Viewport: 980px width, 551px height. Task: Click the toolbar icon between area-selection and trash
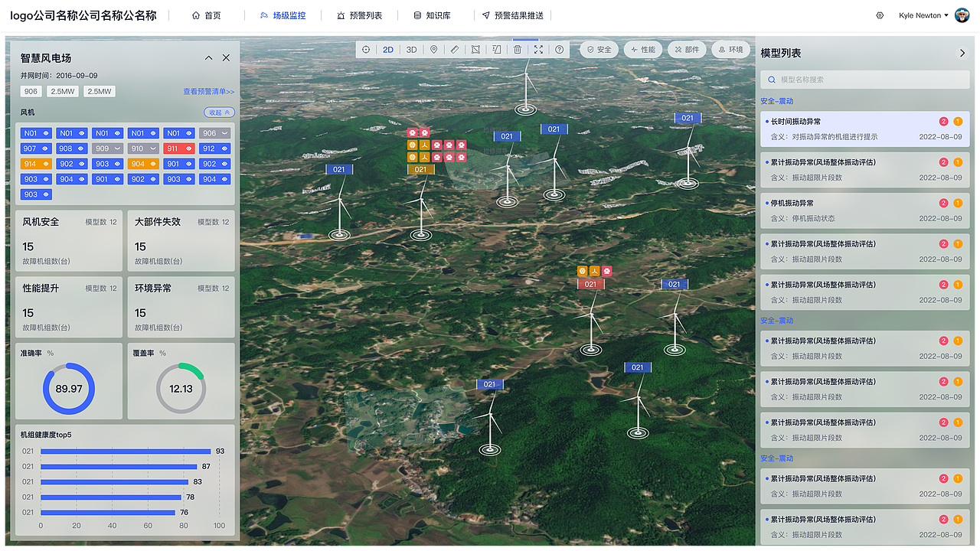[x=497, y=50]
